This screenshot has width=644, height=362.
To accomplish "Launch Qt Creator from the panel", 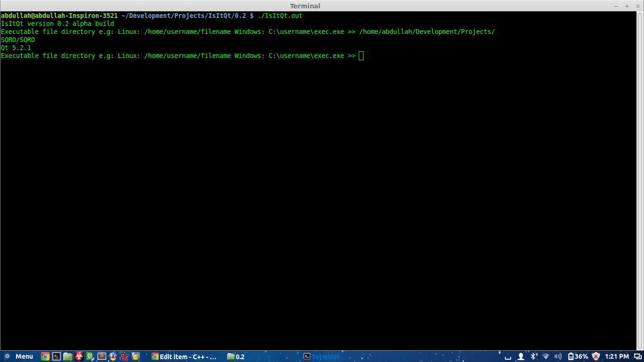I will click(x=90, y=356).
